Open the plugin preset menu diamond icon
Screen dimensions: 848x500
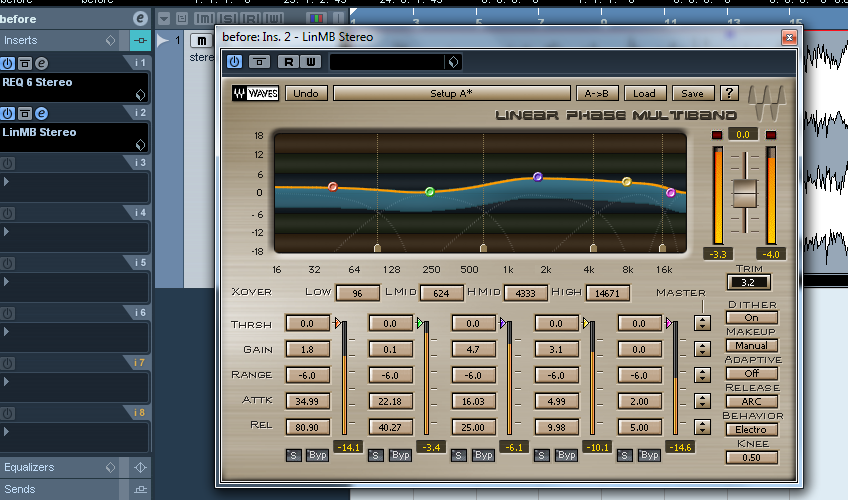click(453, 62)
